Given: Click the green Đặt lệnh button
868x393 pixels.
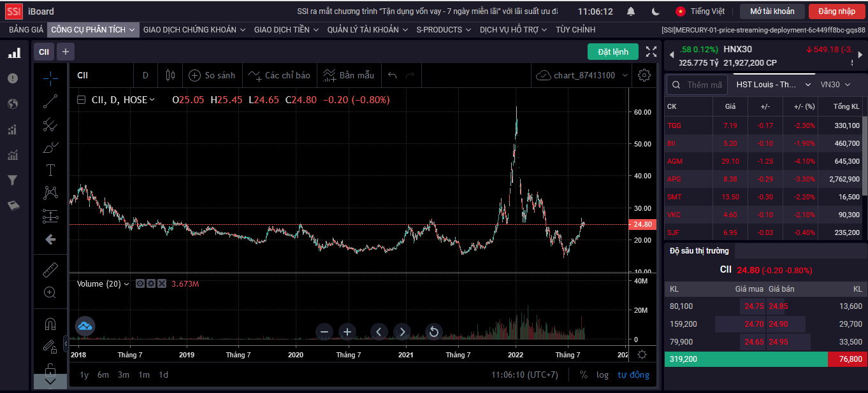Looking at the screenshot, I should (613, 52).
